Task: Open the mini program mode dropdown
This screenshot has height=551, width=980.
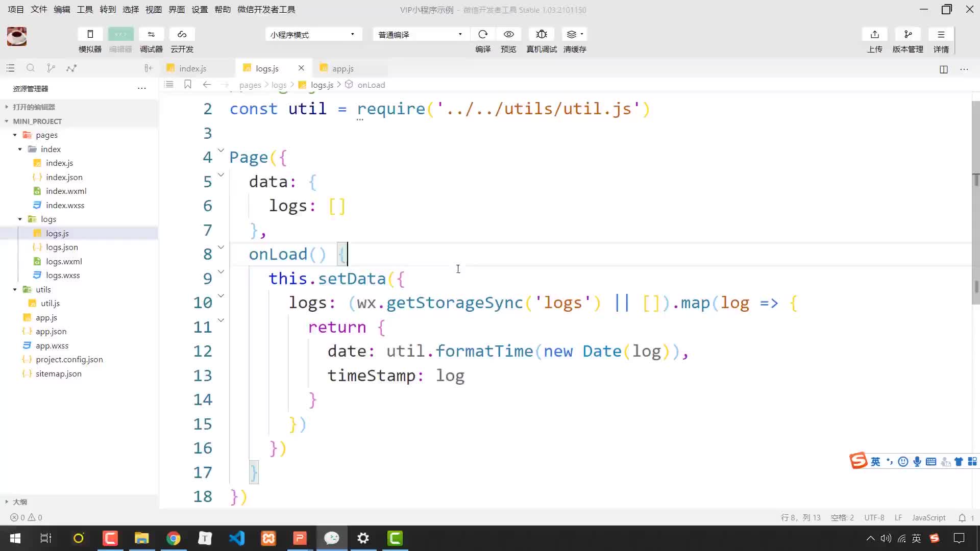Action: pyautogui.click(x=313, y=34)
